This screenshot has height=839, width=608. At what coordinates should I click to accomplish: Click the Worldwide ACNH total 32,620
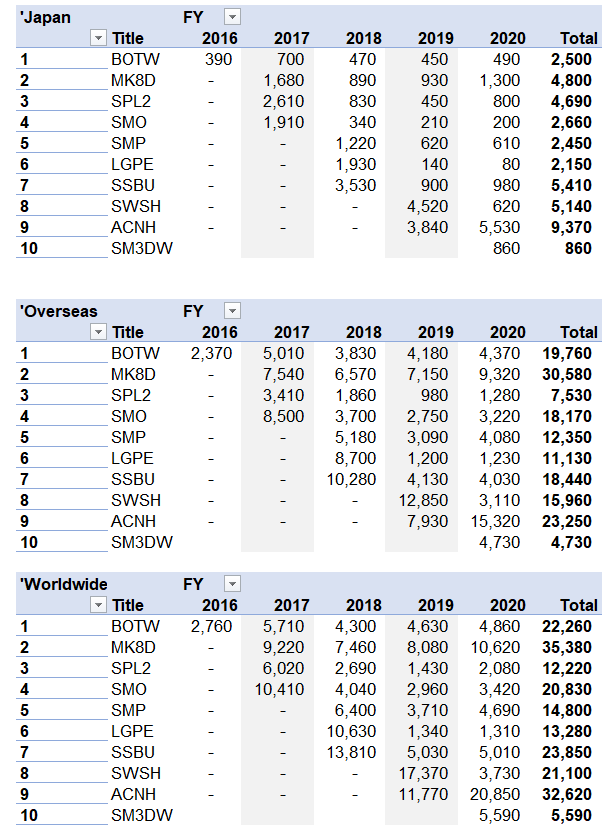point(567,794)
